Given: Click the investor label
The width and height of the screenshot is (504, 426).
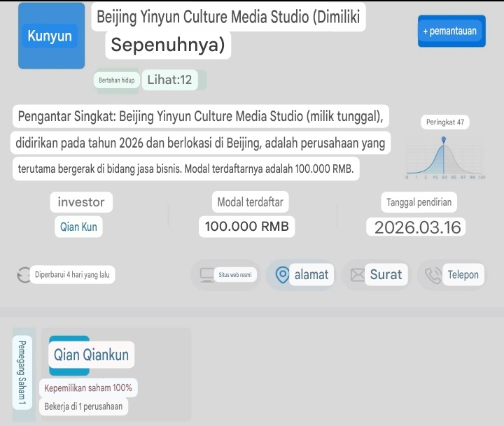Looking at the screenshot, I should click(x=81, y=202).
